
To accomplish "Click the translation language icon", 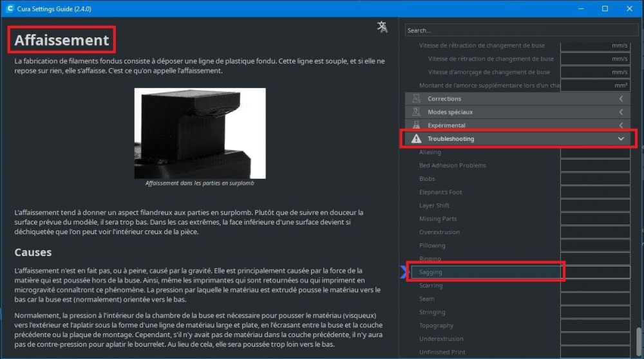I will (383, 27).
